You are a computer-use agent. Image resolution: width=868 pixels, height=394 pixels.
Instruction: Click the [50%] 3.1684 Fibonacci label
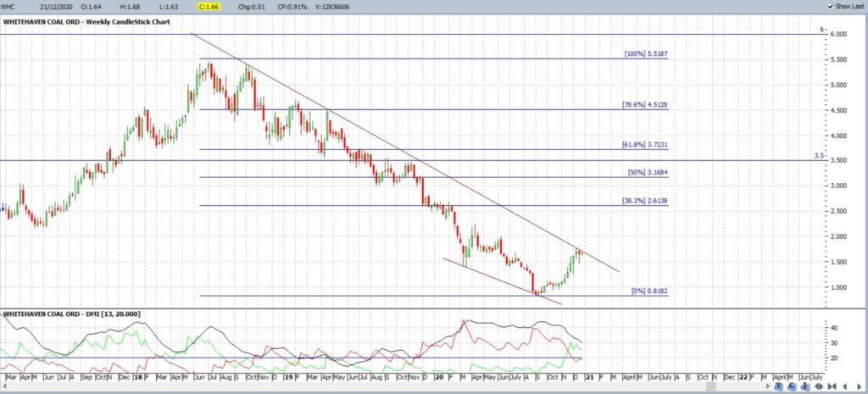(x=648, y=173)
